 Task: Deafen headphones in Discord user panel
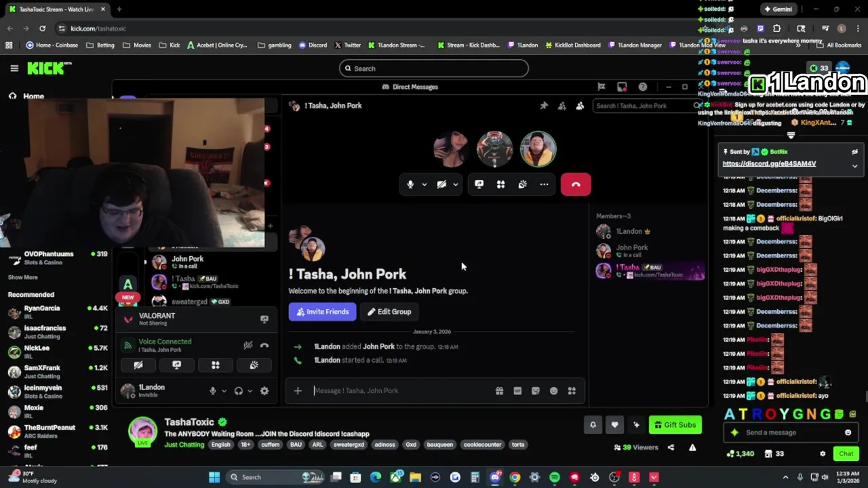tap(239, 390)
